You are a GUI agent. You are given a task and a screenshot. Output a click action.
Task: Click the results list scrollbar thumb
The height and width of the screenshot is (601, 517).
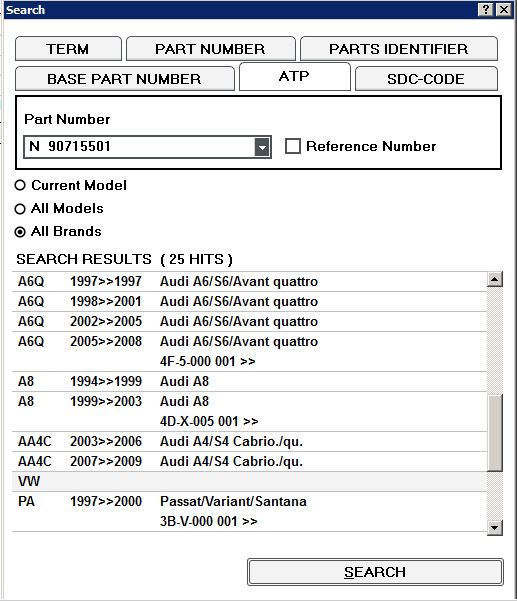495,432
